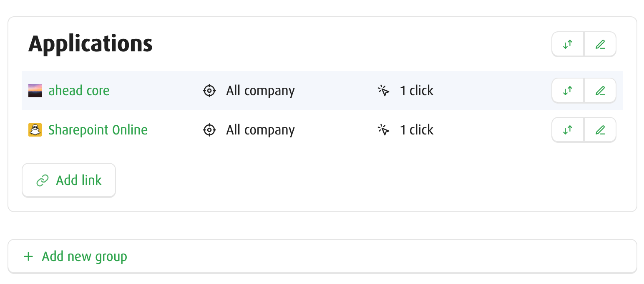Open the edit pencil icon for ahead core

[600, 90]
